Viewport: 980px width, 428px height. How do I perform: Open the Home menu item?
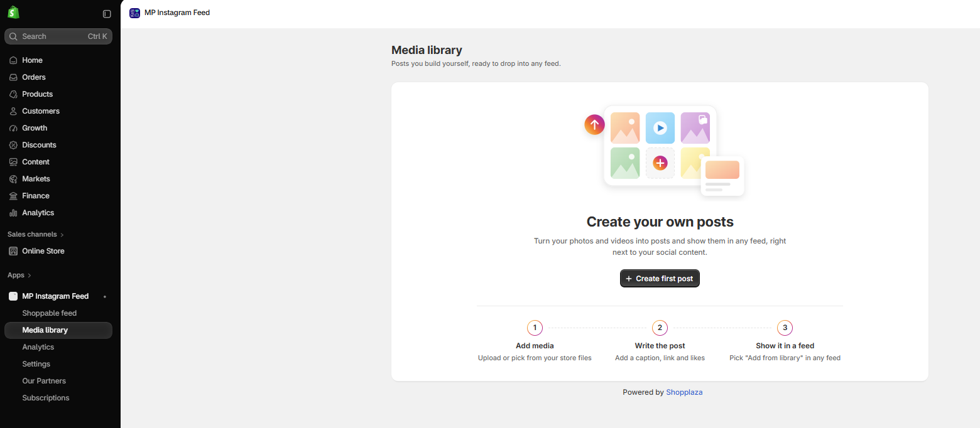tap(58, 60)
